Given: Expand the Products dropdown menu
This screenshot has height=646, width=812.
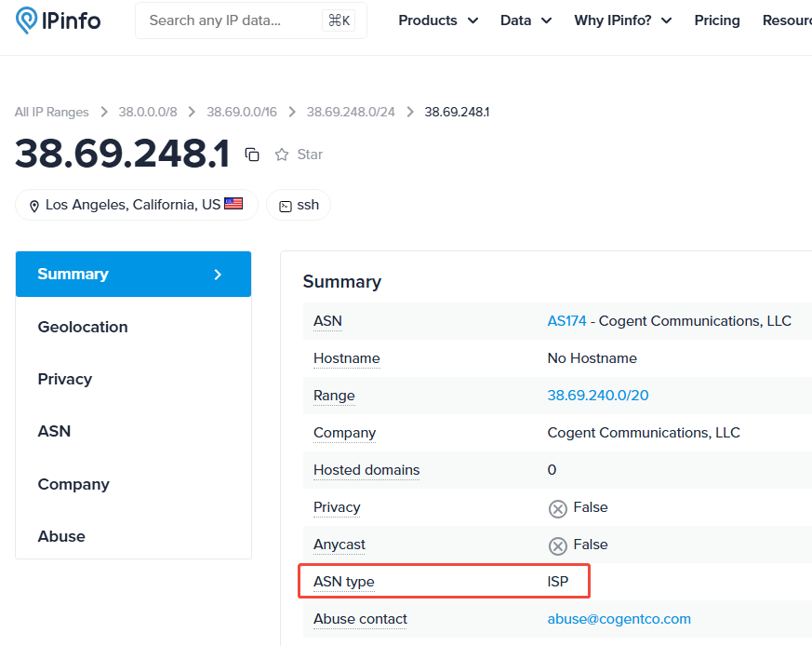Looking at the screenshot, I should tap(438, 20).
